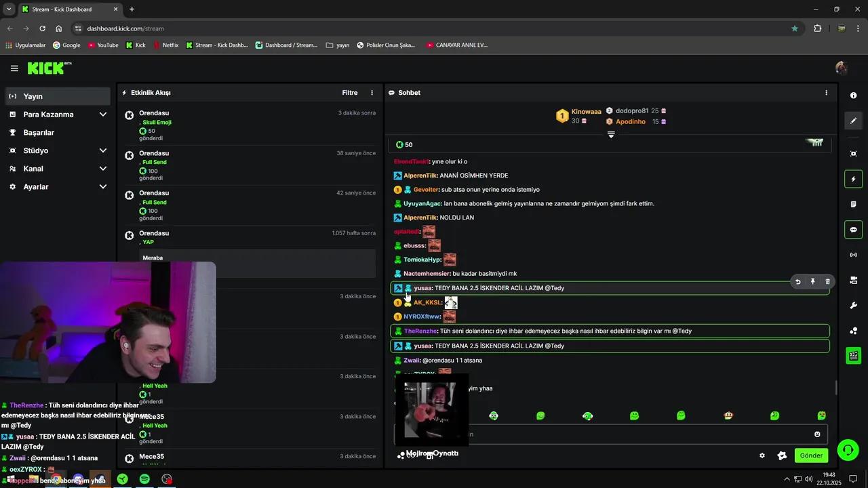Bookmark this page with the star icon
Screen dimensions: 868x488
(x=795, y=28)
